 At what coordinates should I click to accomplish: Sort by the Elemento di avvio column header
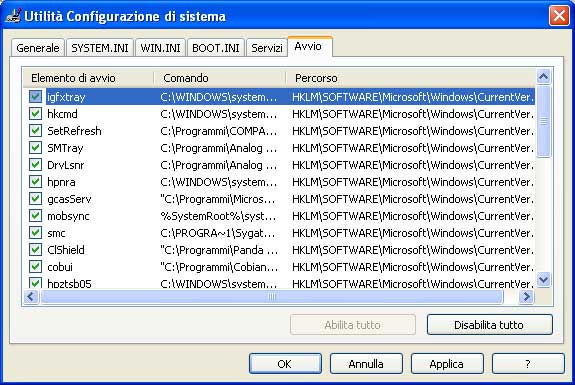(x=88, y=78)
